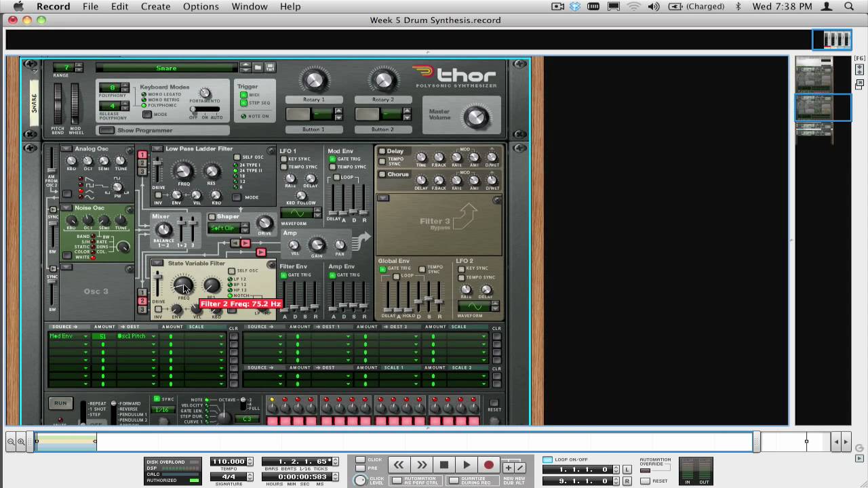Open the Analog Osc type dropdown
The height and width of the screenshot is (488, 868).
[x=66, y=148]
